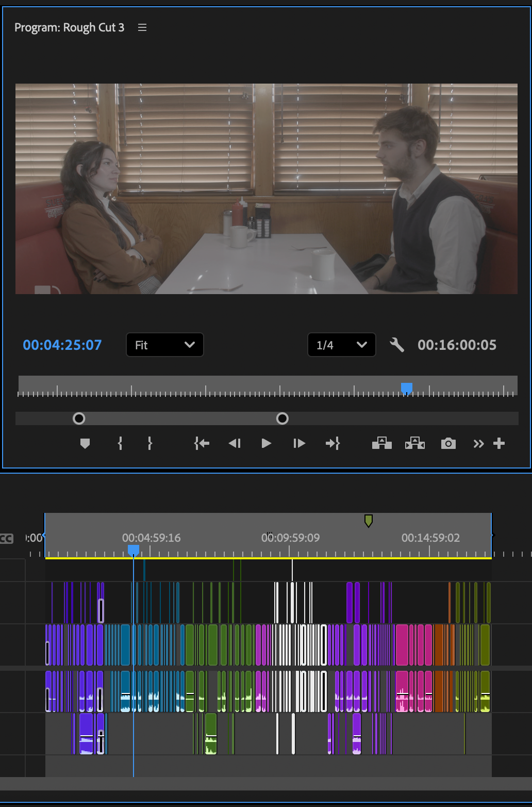Toggle the closed captions CC track button
The image size is (532, 807).
coord(6,539)
